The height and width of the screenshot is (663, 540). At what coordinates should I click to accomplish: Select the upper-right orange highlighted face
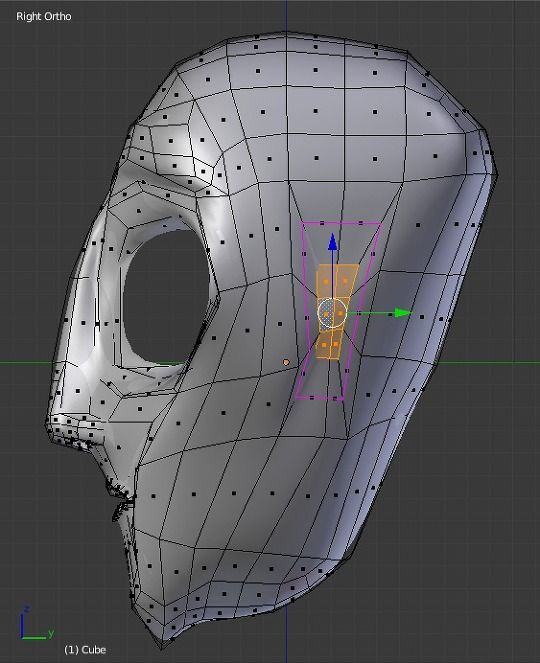pyautogui.click(x=346, y=280)
